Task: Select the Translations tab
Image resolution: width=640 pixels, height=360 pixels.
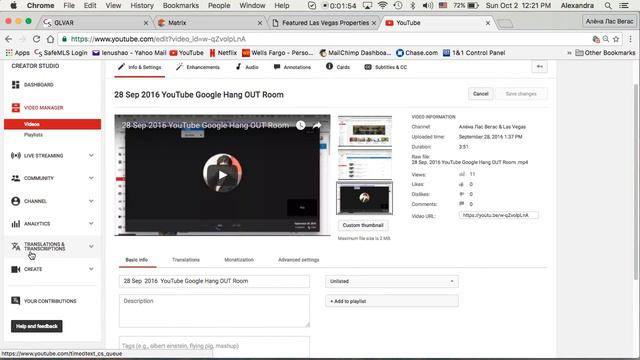Action: click(x=186, y=260)
